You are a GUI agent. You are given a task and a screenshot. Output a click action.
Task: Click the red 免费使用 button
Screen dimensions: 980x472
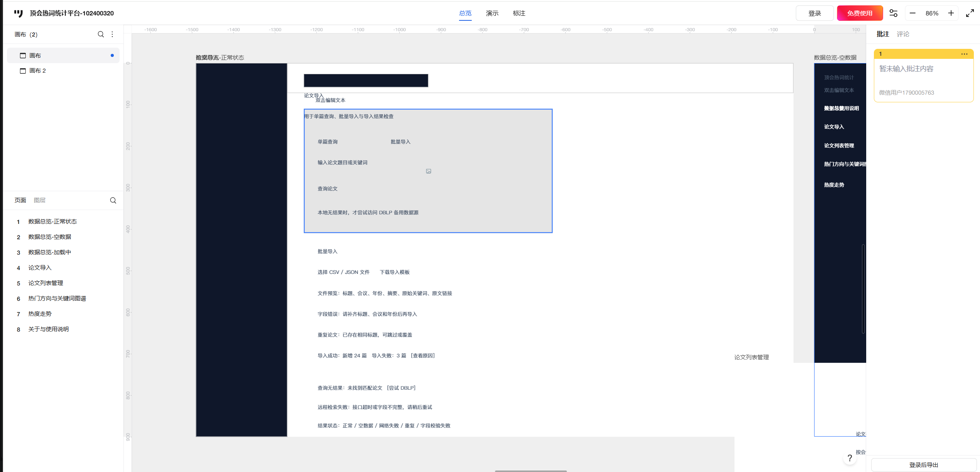(860, 13)
